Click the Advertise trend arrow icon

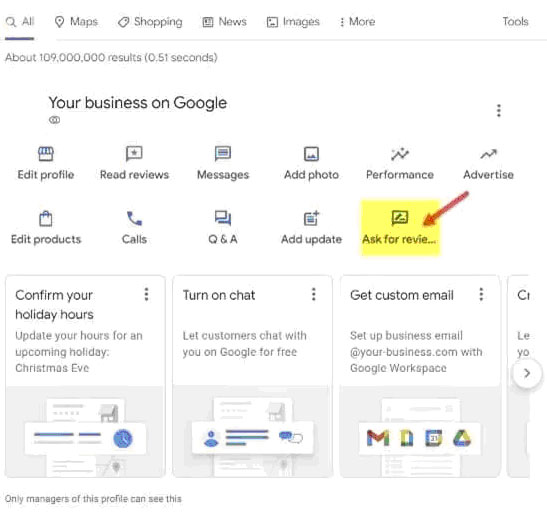pyautogui.click(x=488, y=154)
